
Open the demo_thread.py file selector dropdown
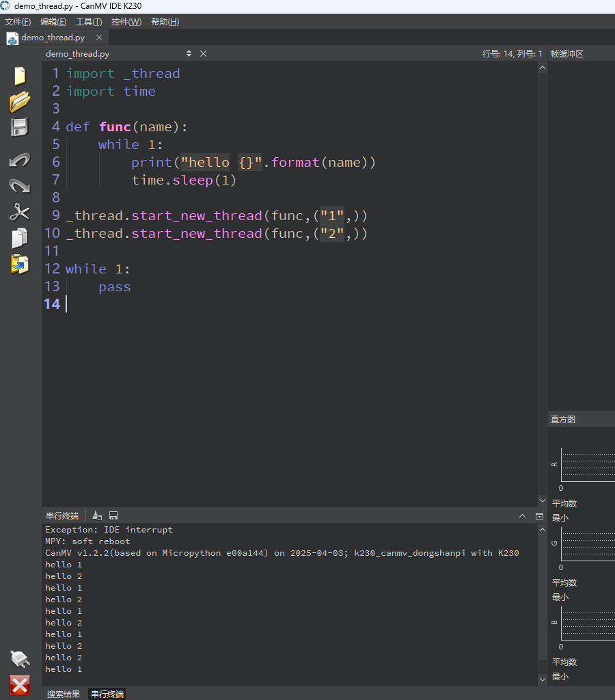[x=189, y=53]
